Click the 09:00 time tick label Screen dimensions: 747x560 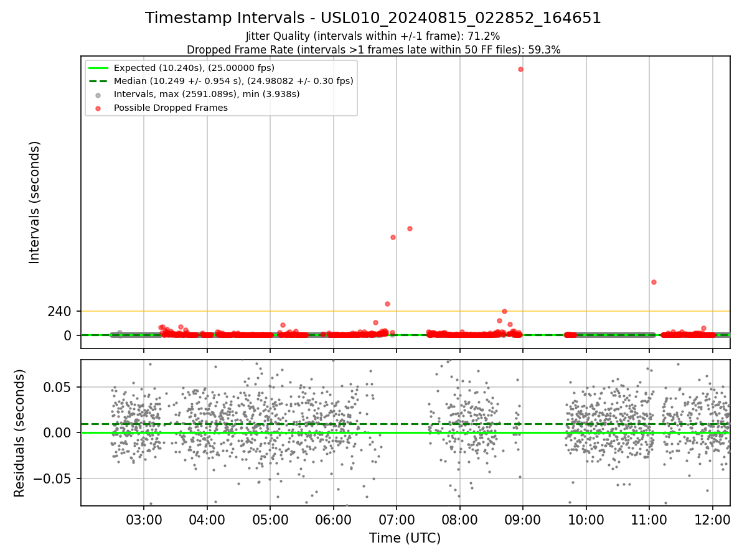pos(523,520)
